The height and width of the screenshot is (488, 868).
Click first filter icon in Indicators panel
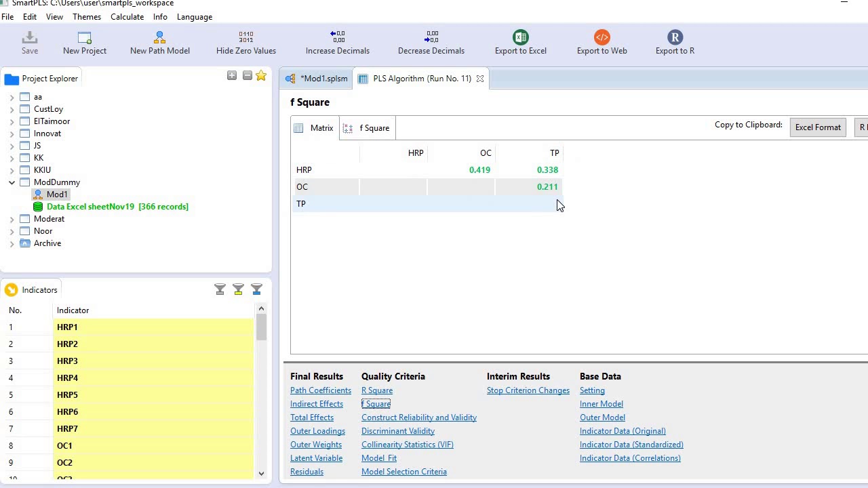pos(220,289)
